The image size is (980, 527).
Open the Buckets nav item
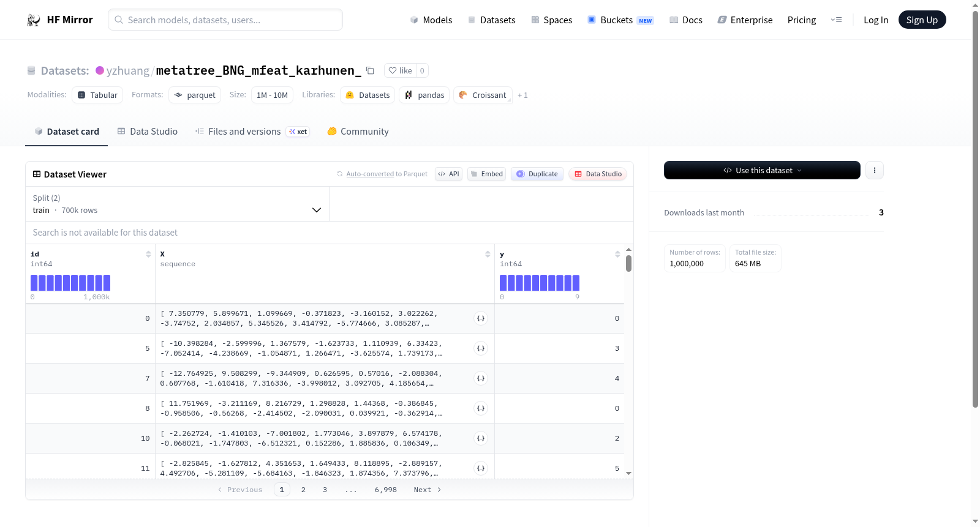[620, 20]
